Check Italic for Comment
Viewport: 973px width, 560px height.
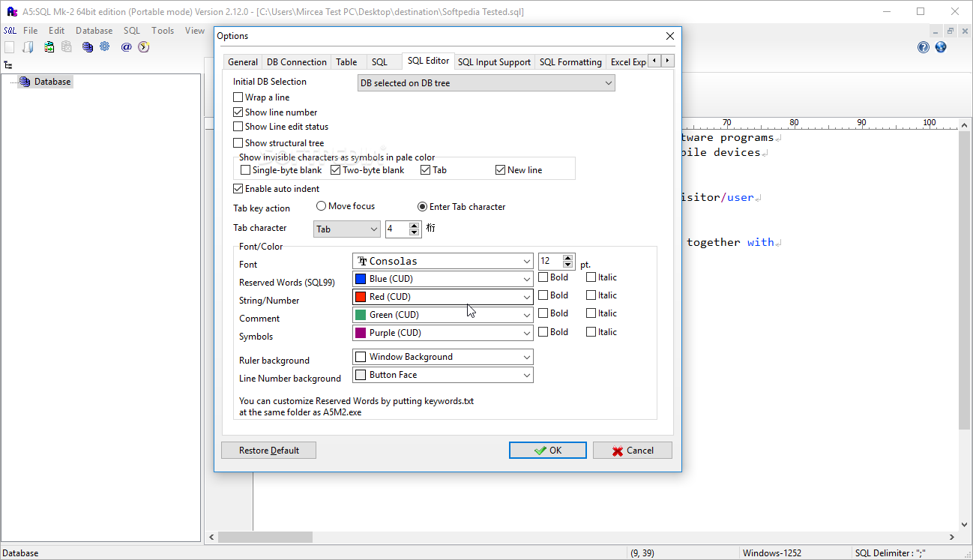[x=591, y=313]
